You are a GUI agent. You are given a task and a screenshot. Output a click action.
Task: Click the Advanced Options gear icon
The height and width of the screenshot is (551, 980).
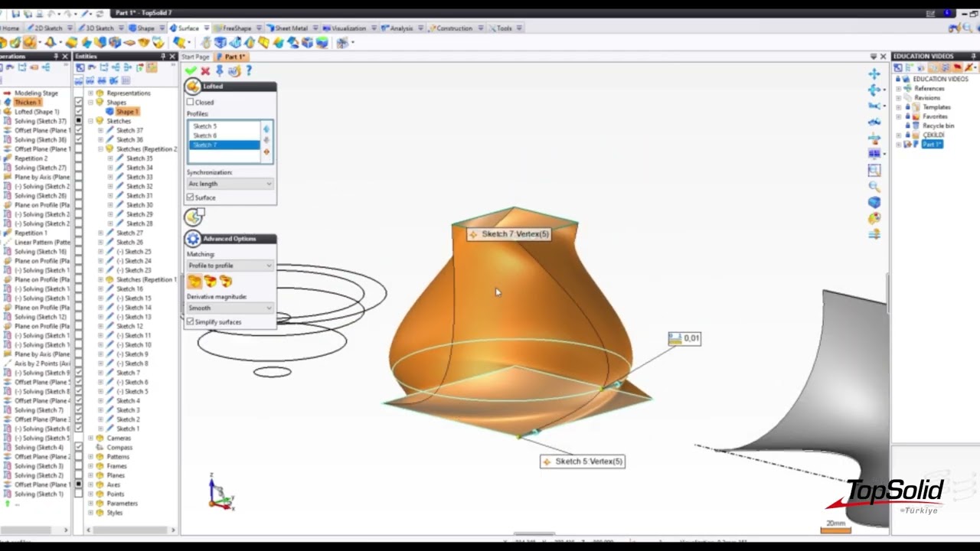[x=193, y=239]
